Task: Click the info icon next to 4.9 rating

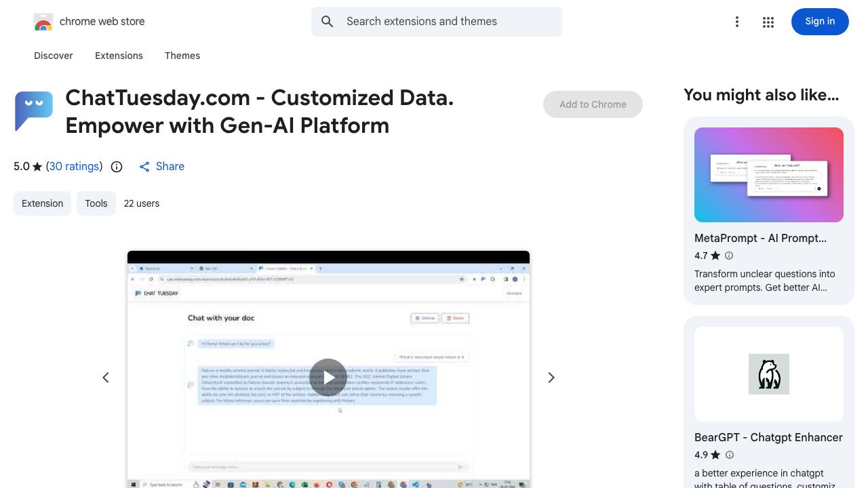Action: tap(730, 455)
